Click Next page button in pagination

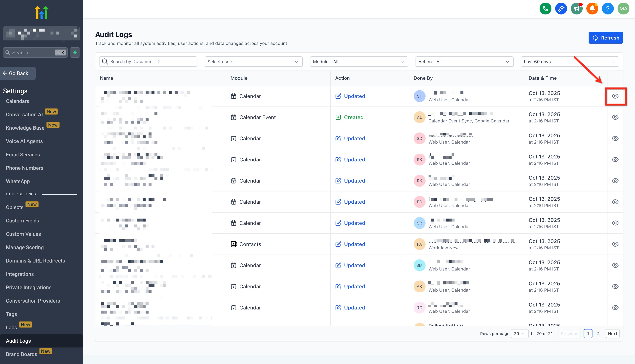tap(612, 334)
